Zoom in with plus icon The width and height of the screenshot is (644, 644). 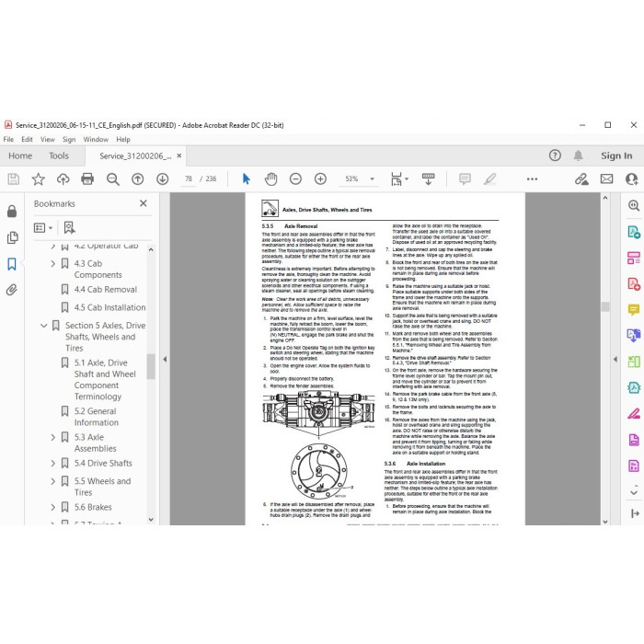coord(320,179)
